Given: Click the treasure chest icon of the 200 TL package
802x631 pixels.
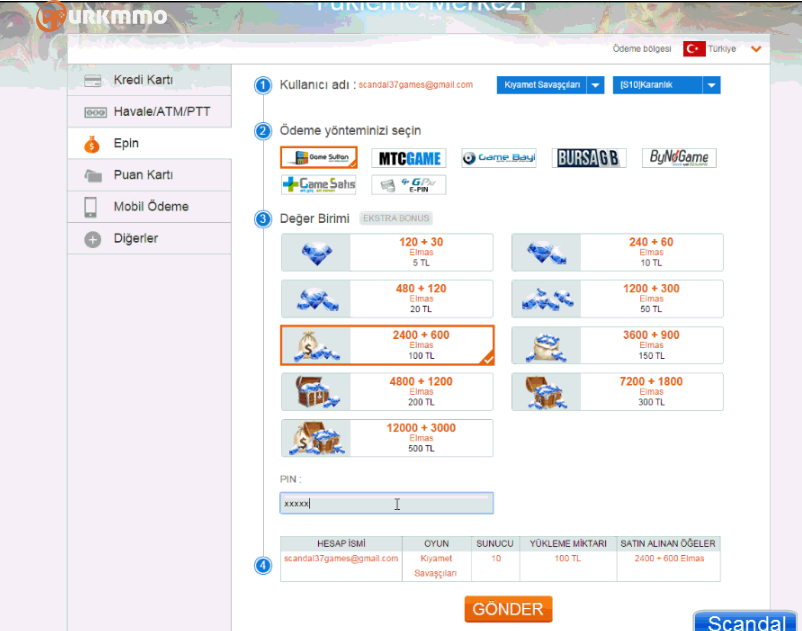Looking at the screenshot, I should click(317, 392).
